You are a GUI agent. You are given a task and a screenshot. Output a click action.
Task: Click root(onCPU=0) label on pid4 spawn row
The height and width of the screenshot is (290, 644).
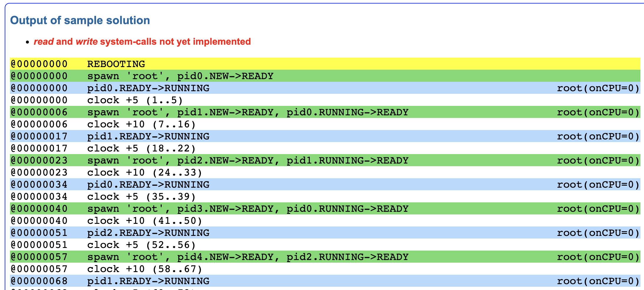(598, 257)
